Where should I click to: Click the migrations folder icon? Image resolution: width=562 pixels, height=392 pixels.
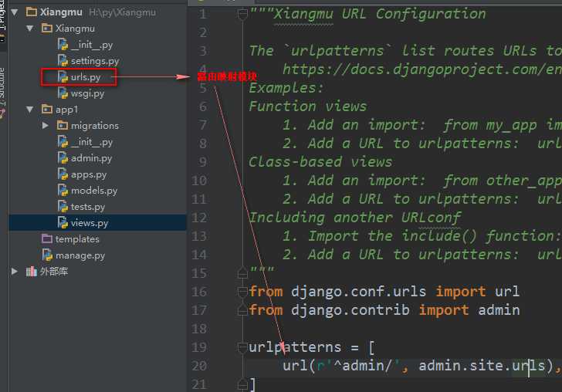(63, 125)
